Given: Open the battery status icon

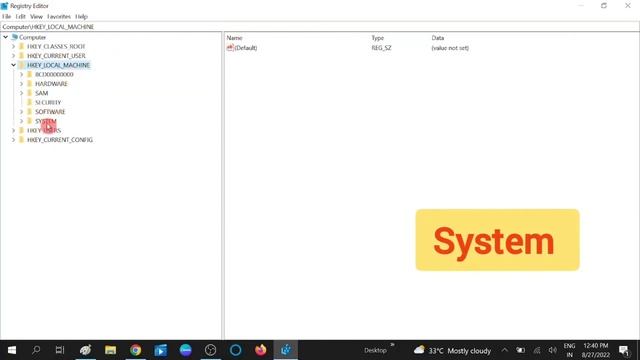Looking at the screenshot, I should point(520,350).
